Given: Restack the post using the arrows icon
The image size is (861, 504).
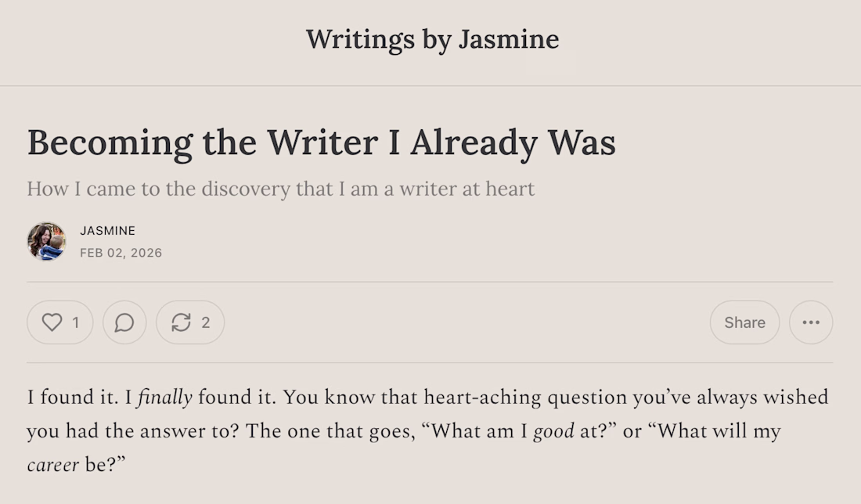Looking at the screenshot, I should pos(182,322).
